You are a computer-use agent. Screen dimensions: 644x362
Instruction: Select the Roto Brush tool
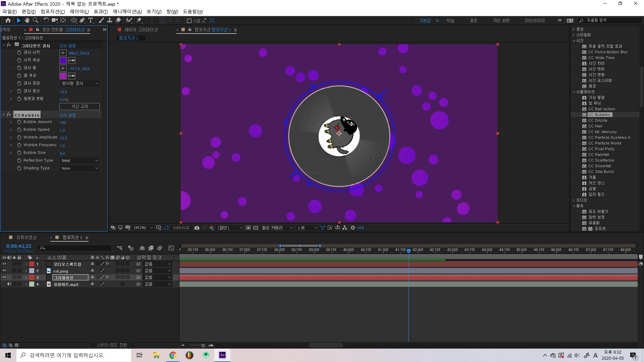pyautogui.click(x=129, y=20)
